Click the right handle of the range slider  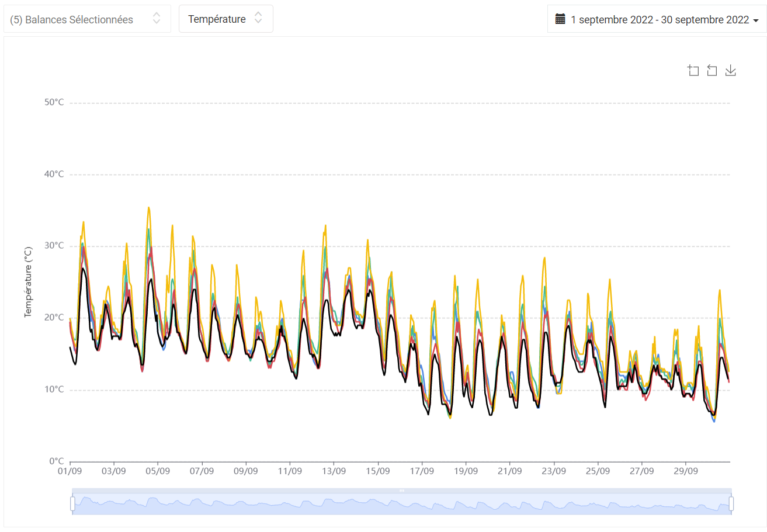[x=731, y=503]
